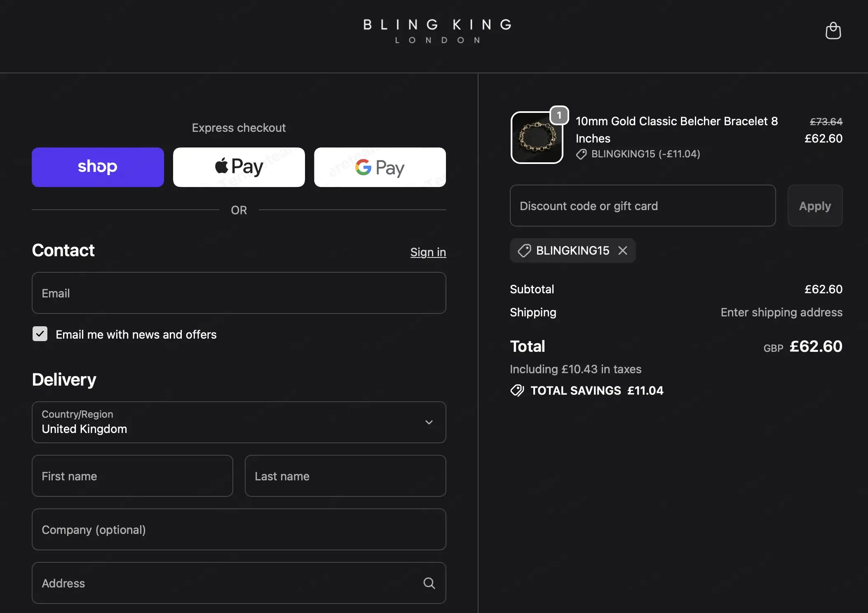Click the struck-through price £73.64
The image size is (868, 613).
click(x=826, y=122)
